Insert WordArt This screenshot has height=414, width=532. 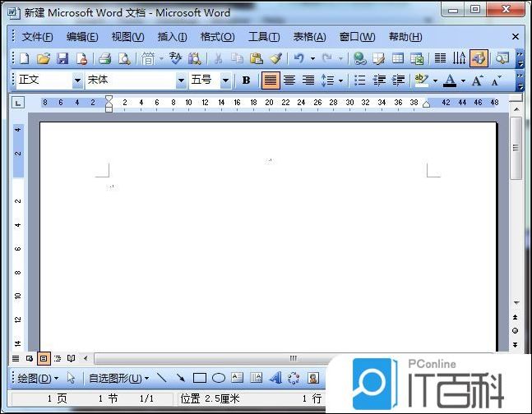click(x=275, y=377)
